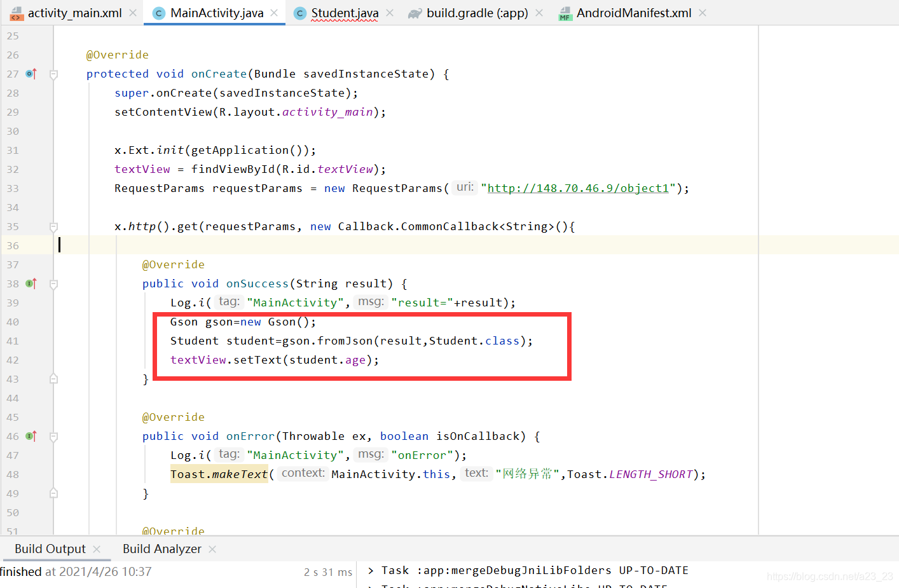Switch to the AndroidManifest.xml tab
Viewport: 899px width, 588px height.
(x=634, y=13)
